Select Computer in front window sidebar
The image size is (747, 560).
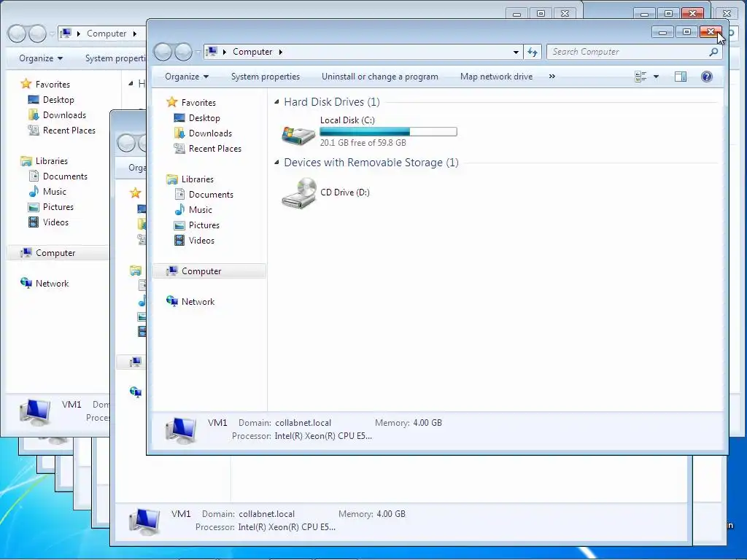pos(209,271)
